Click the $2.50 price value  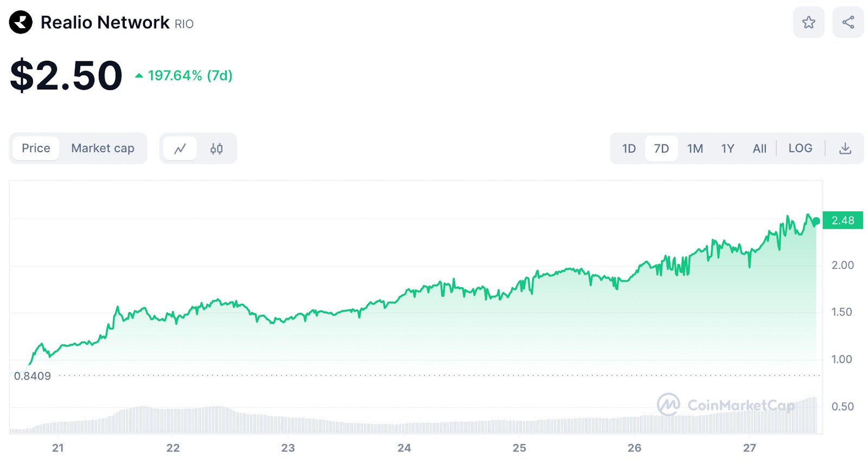(66, 76)
